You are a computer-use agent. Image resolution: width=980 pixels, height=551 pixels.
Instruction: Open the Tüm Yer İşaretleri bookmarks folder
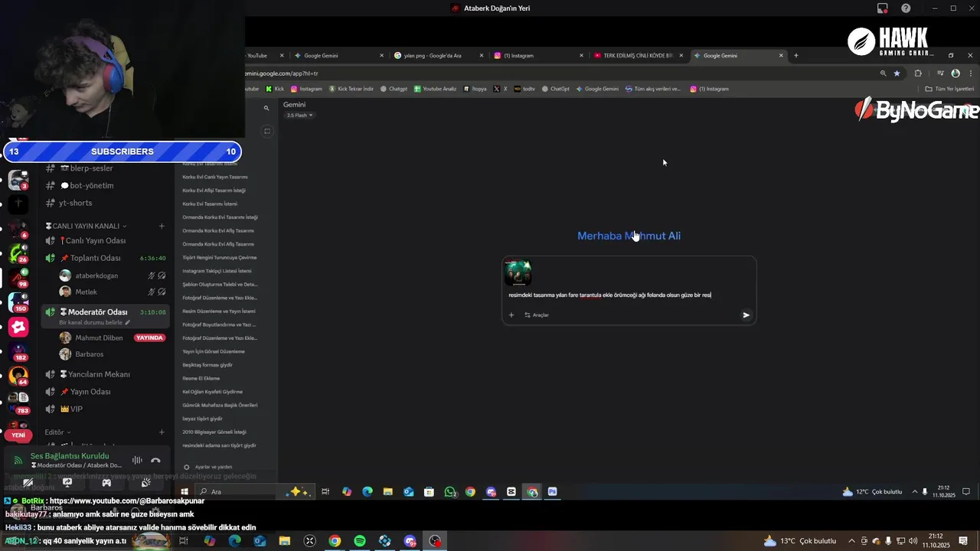949,89
